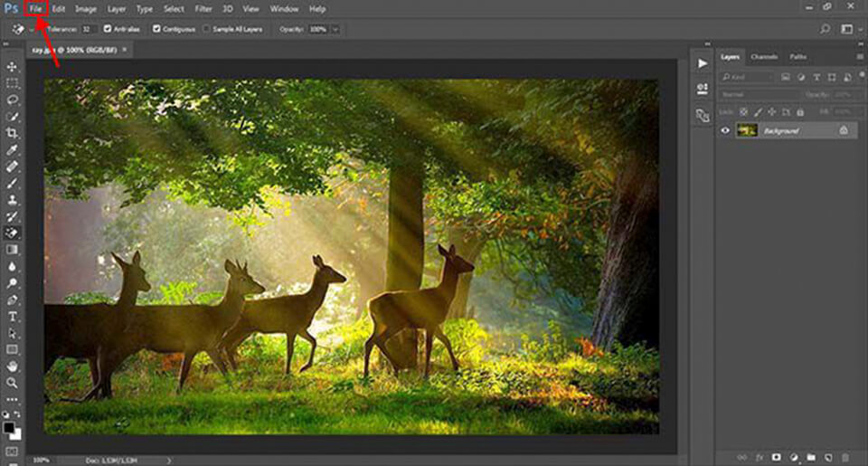The height and width of the screenshot is (466, 868).
Task: Select the Lasso tool
Action: point(12,100)
